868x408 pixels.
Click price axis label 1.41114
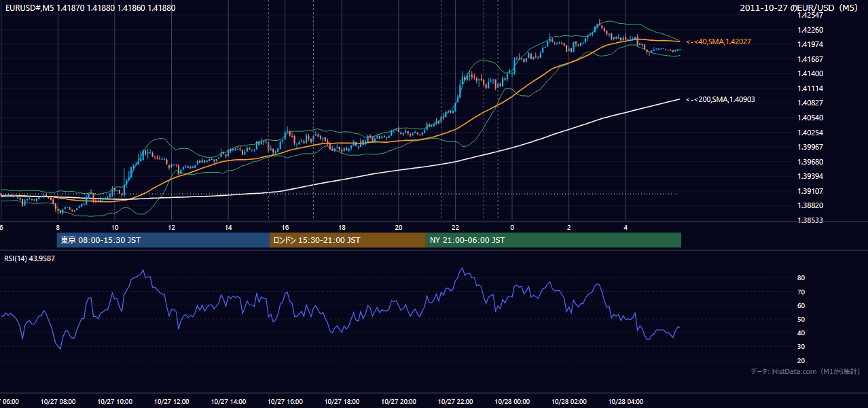810,88
